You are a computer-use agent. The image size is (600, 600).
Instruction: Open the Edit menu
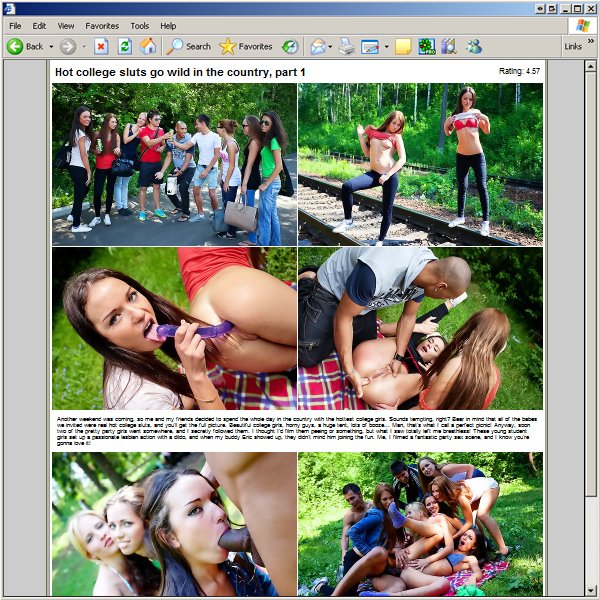pos(39,26)
